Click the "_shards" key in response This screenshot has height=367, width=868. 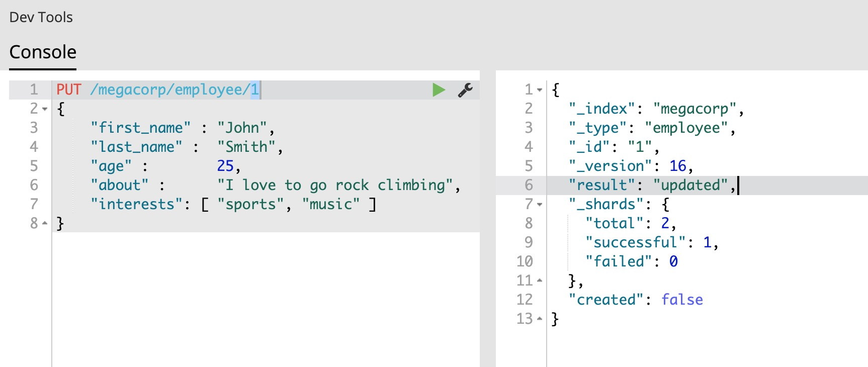tap(606, 205)
